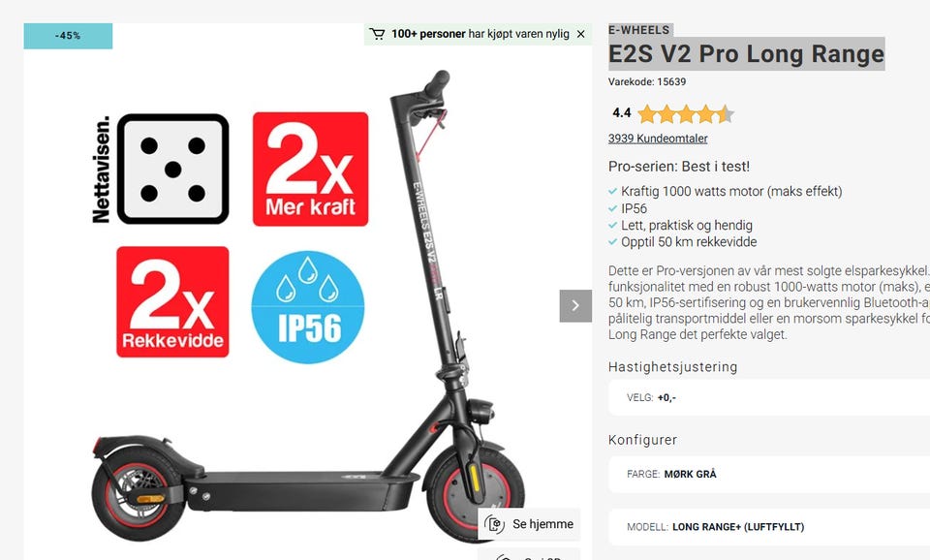Image resolution: width=930 pixels, height=560 pixels.
Task: Dismiss the recent purchases notification
Action: click(x=580, y=35)
